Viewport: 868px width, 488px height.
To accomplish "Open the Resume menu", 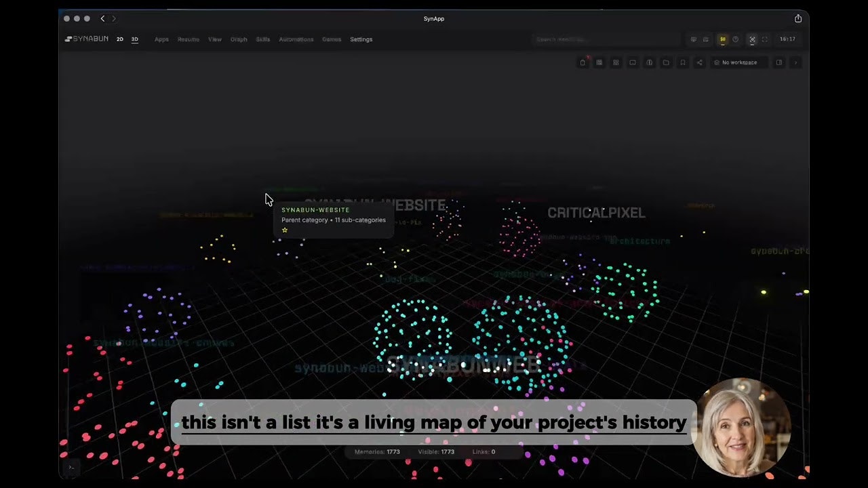I will 189,39.
